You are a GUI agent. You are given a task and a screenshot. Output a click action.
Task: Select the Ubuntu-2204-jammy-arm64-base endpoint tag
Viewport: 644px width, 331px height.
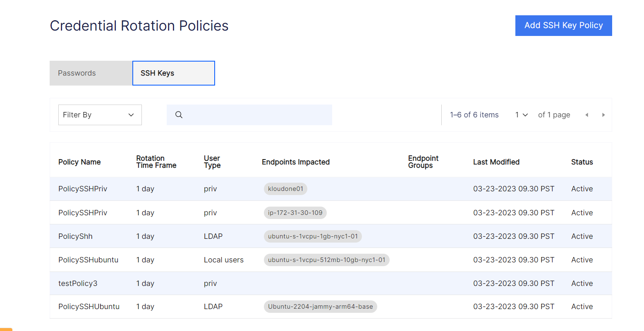320,307
